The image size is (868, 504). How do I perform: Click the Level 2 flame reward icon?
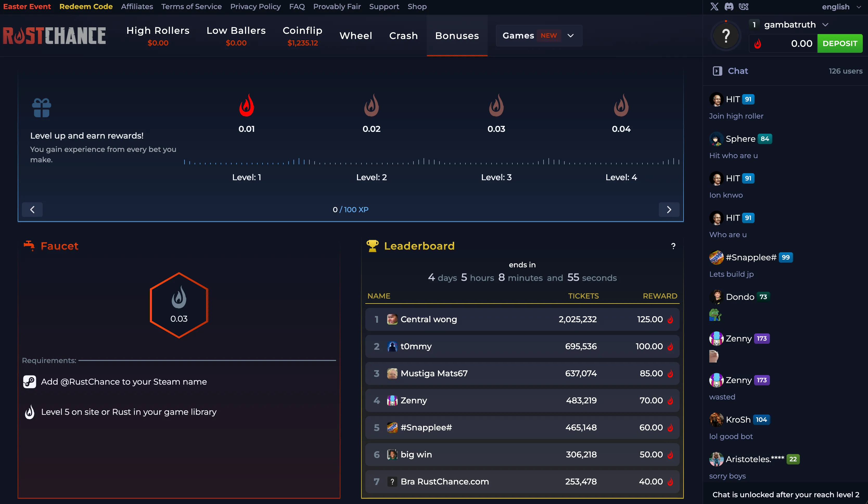tap(371, 105)
